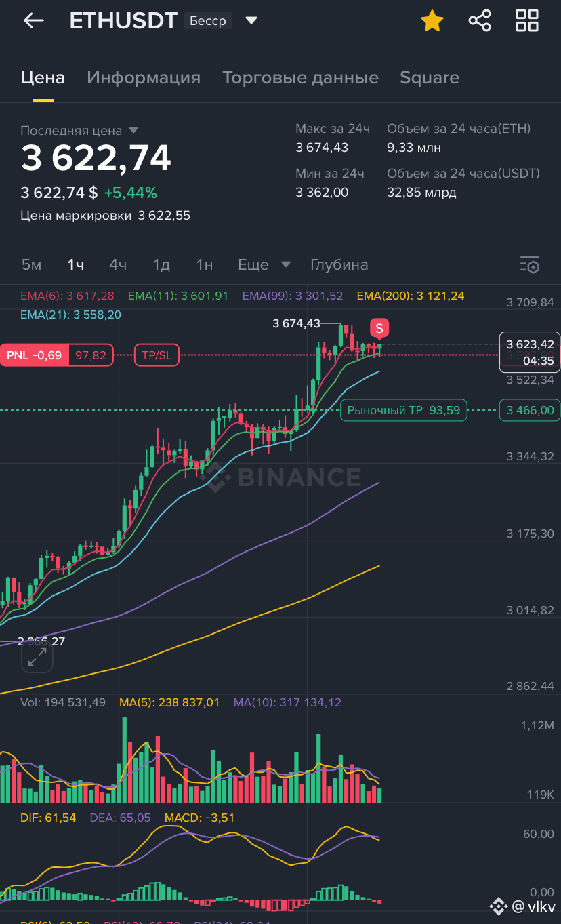The image size is (561, 924).
Task: Tap the red S sell marker
Action: (x=379, y=329)
